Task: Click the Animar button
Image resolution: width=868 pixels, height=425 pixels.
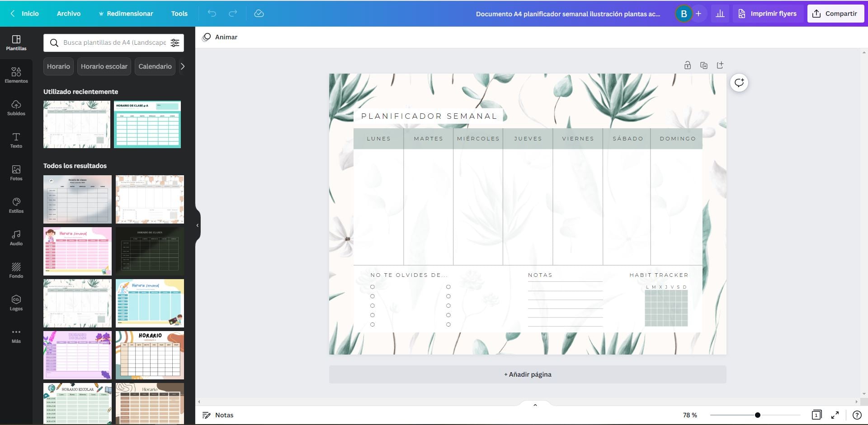Action: click(220, 37)
